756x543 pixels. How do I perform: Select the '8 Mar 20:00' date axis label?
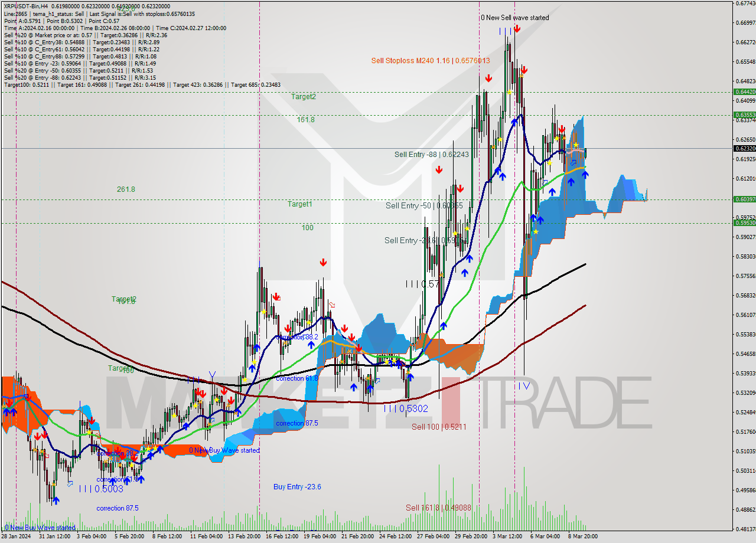click(584, 537)
